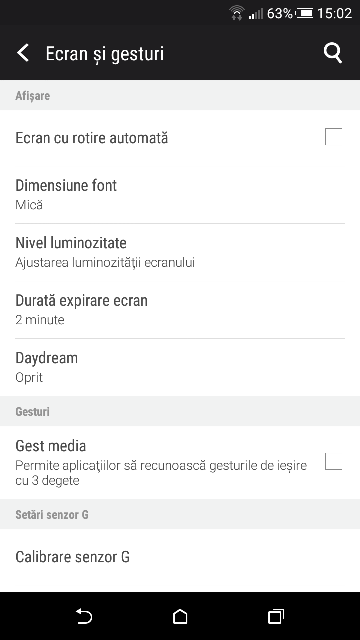Tap the battery status icon

(x=304, y=13)
